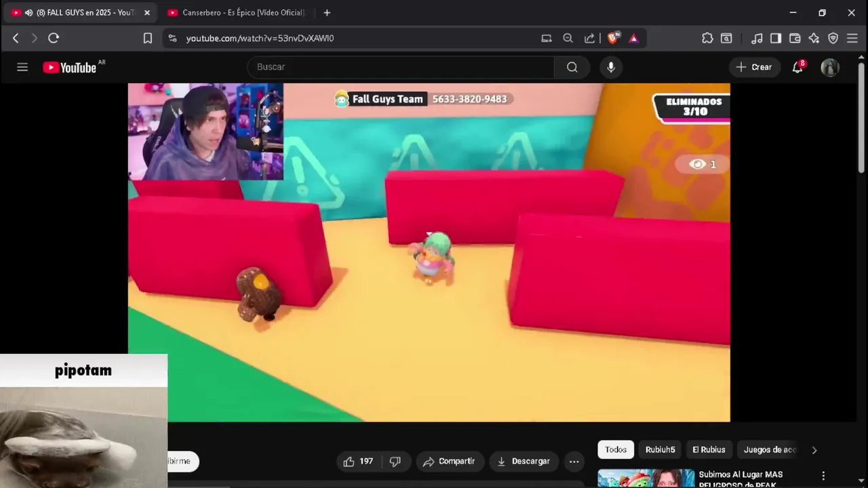Open the tab search icon in toolbar

(726, 38)
